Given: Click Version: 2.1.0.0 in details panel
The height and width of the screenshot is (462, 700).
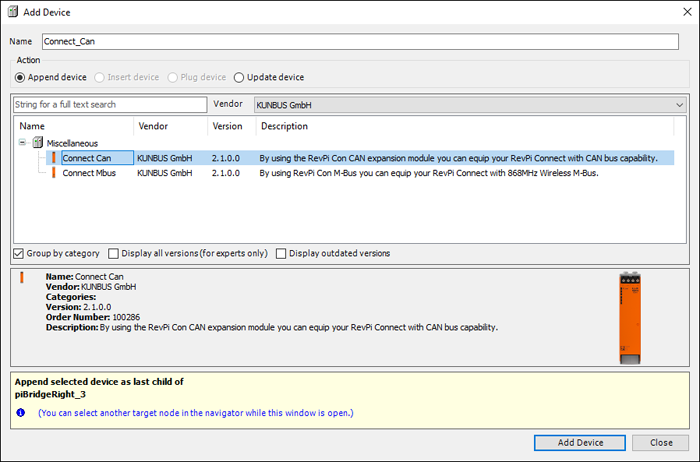Looking at the screenshot, I should (x=78, y=307).
